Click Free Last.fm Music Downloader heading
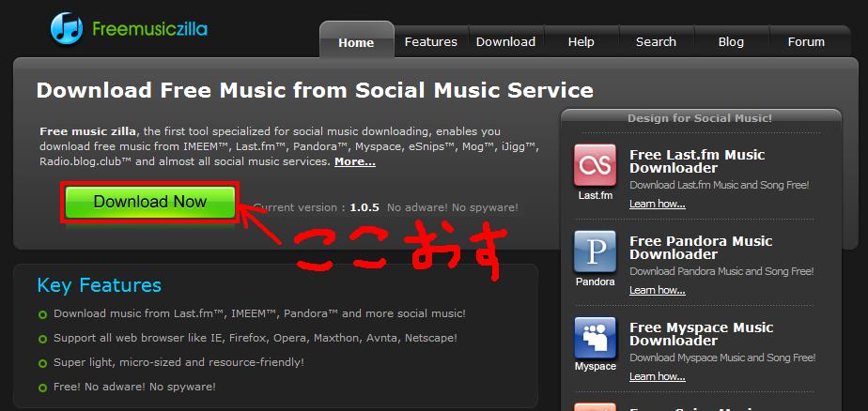The image size is (868, 411). tap(697, 161)
